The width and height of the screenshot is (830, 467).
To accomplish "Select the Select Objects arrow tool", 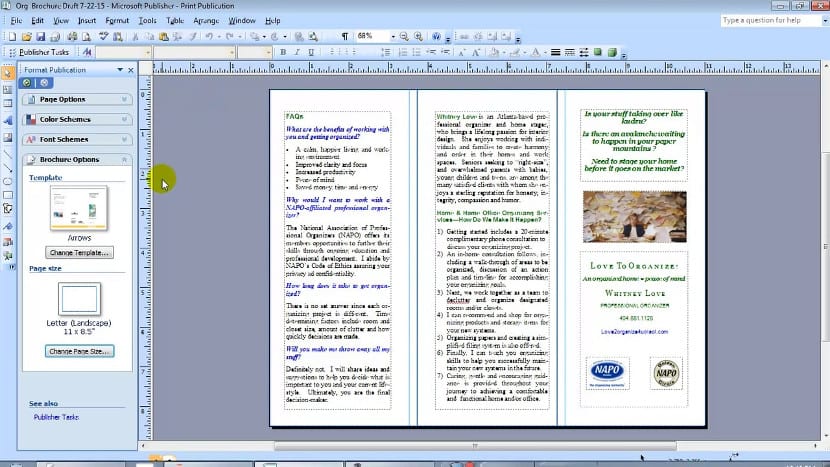I will pyautogui.click(x=7, y=74).
